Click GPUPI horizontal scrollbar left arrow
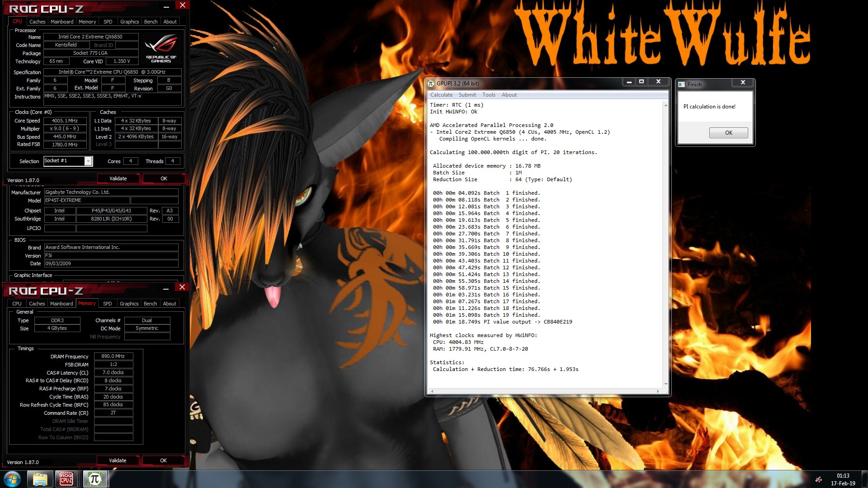The image size is (868, 488). pyautogui.click(x=432, y=391)
